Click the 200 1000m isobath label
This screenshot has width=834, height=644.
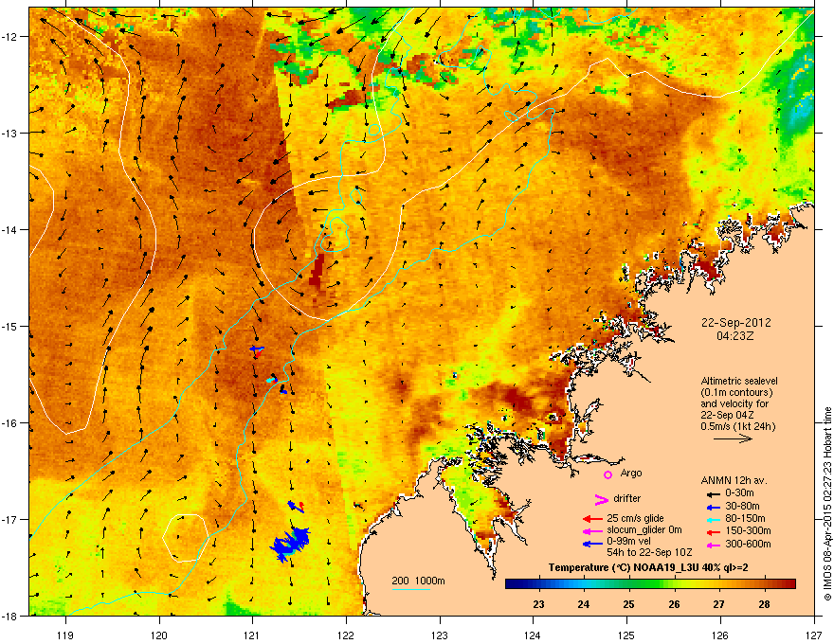(x=418, y=581)
